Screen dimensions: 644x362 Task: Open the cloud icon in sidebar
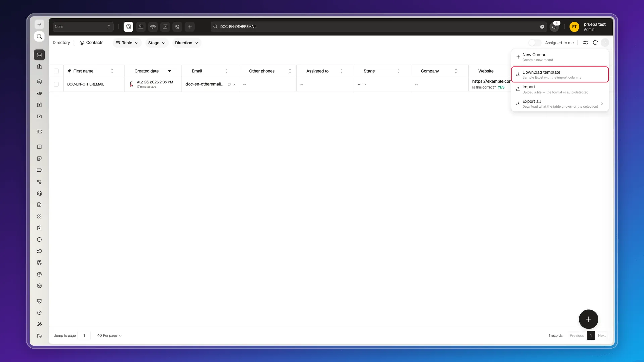(39, 251)
